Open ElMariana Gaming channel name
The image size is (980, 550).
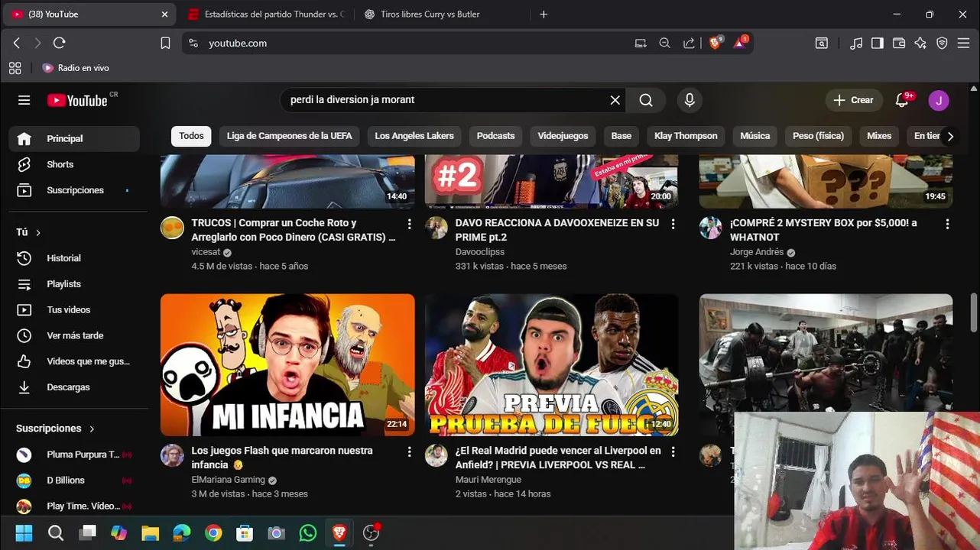click(228, 480)
